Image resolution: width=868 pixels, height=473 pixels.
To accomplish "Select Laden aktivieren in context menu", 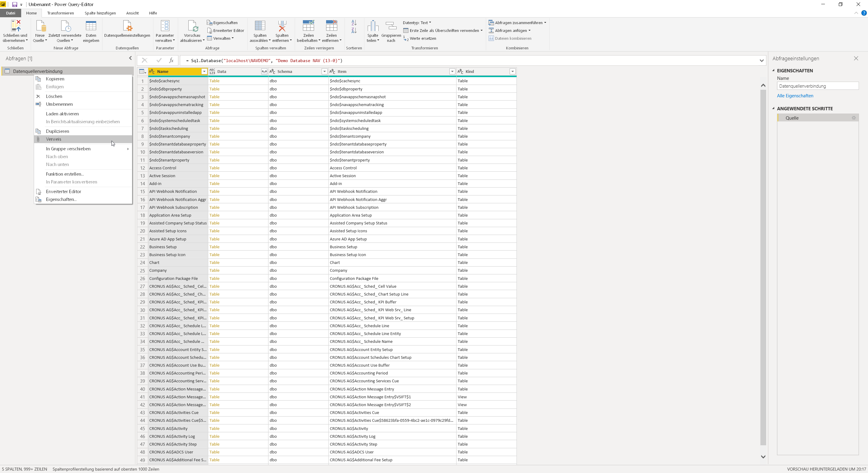I will pos(83,114).
